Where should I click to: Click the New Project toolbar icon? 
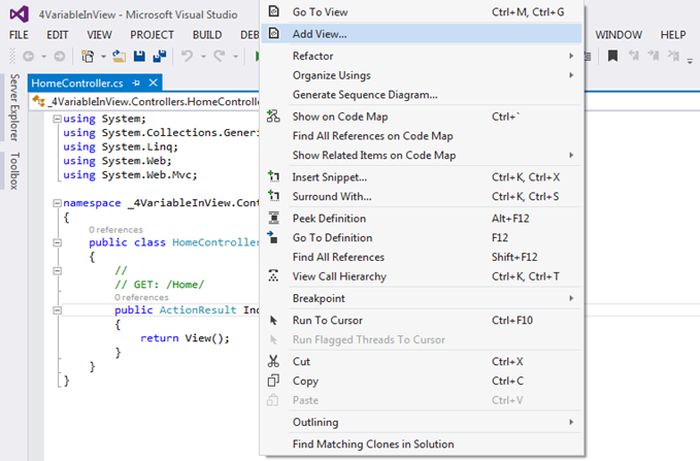pyautogui.click(x=88, y=57)
